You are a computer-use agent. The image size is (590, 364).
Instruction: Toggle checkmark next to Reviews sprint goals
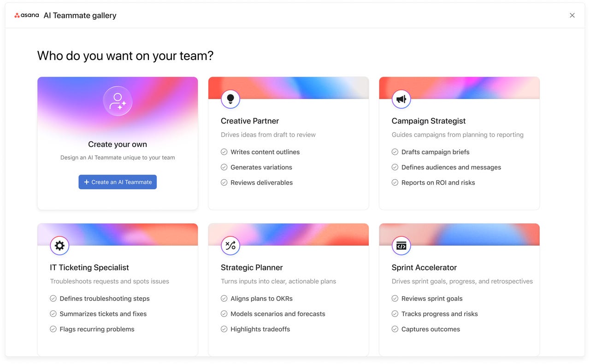click(395, 298)
